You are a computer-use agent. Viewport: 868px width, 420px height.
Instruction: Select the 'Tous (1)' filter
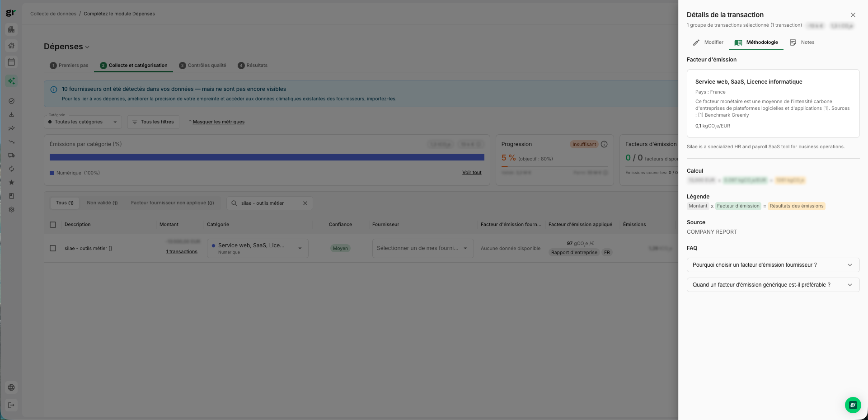pos(65,203)
